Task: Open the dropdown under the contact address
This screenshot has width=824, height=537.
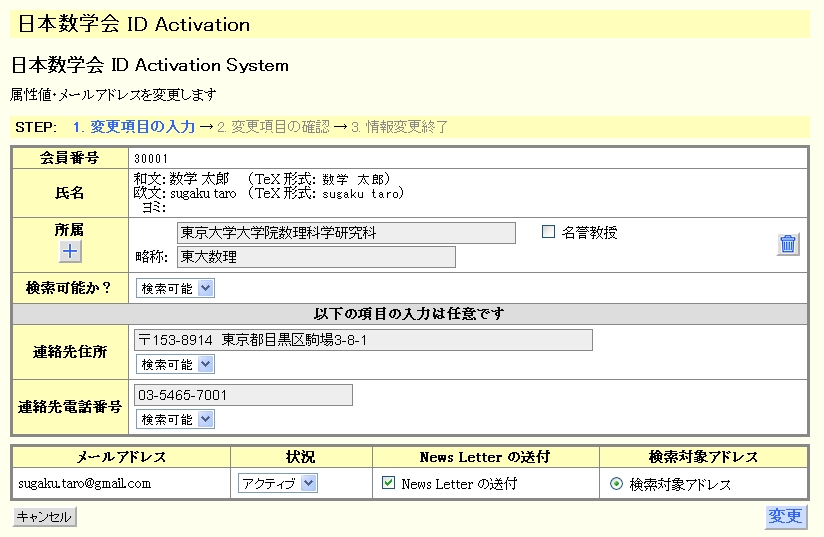Action: tap(175, 365)
